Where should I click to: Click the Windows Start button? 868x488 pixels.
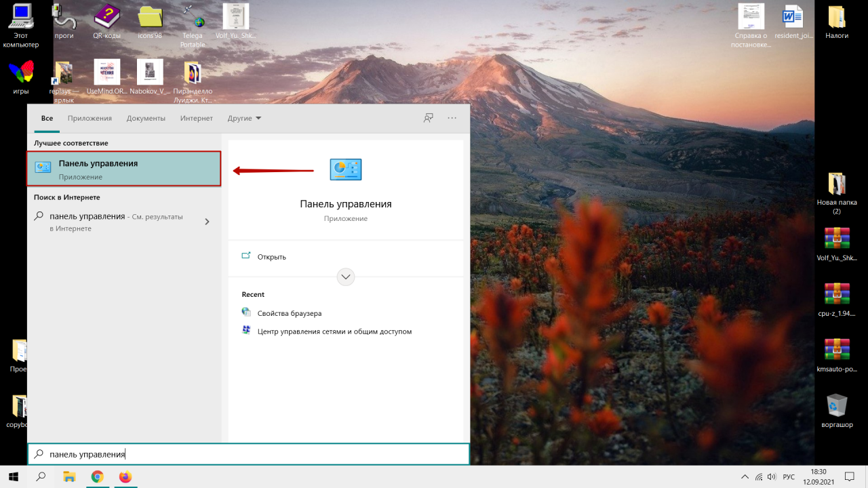(x=13, y=476)
